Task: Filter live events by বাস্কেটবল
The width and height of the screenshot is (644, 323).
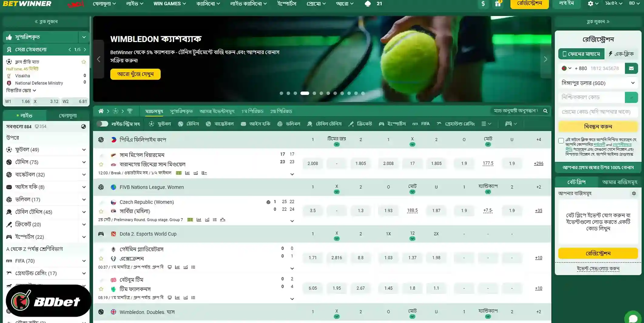Action: pos(220,124)
